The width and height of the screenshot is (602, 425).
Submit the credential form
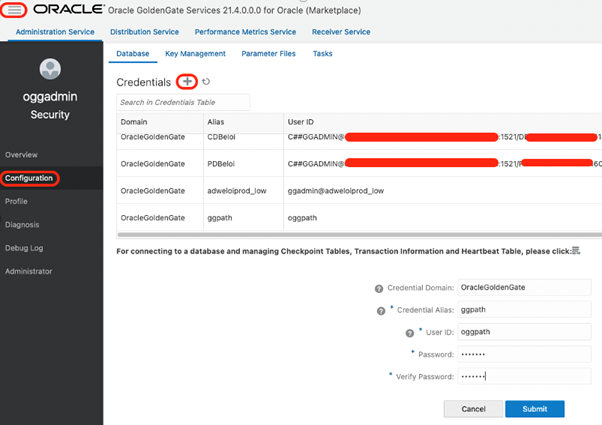coord(534,409)
